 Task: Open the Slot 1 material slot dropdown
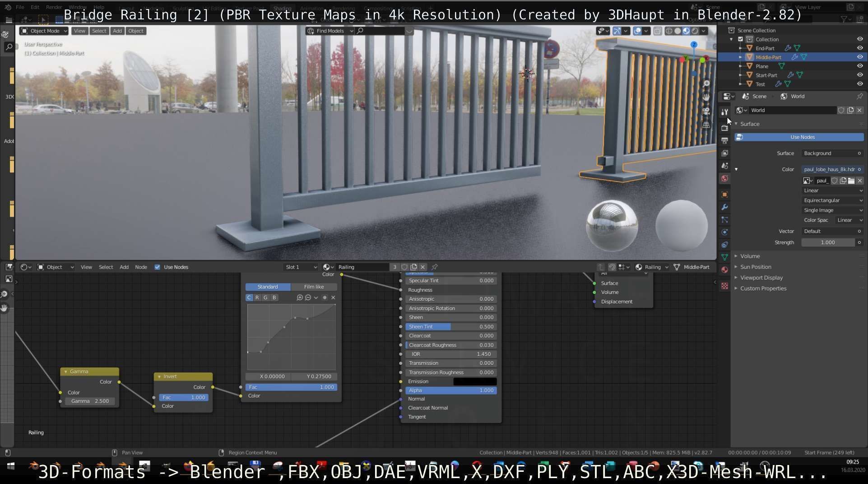click(301, 267)
